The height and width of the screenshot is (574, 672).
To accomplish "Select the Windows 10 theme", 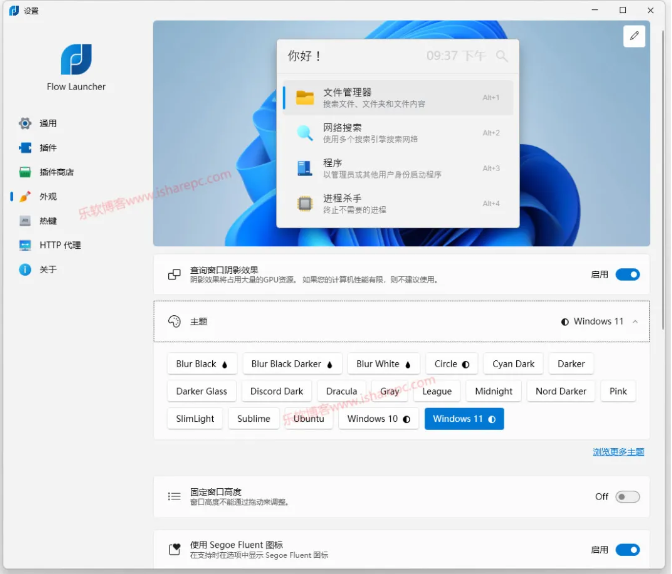I will point(378,419).
